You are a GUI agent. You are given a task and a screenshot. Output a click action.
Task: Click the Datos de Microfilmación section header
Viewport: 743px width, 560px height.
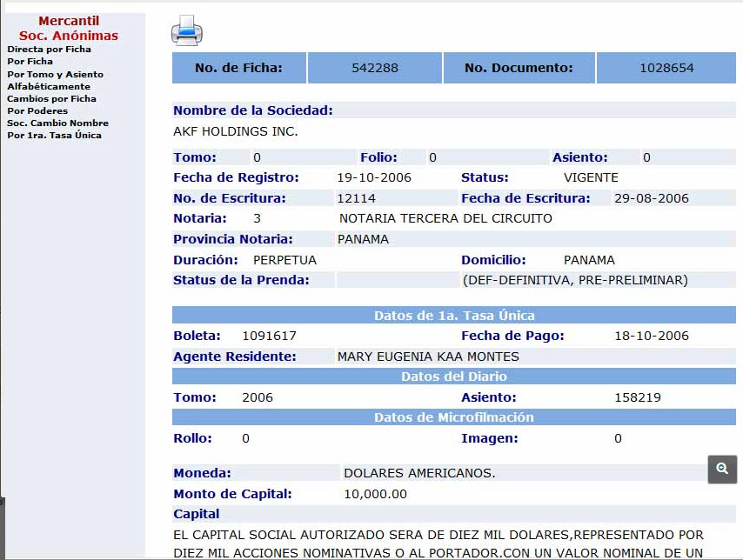pyautogui.click(x=453, y=417)
